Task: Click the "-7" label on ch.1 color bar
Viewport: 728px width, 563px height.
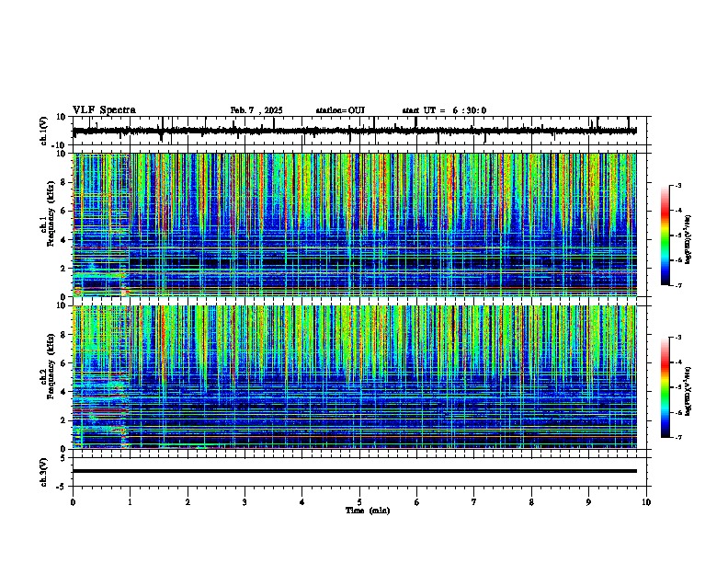Action: [677, 285]
